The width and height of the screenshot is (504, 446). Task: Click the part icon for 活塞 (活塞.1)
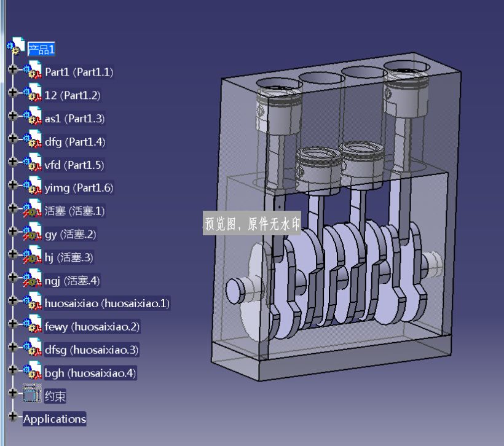[x=32, y=209]
